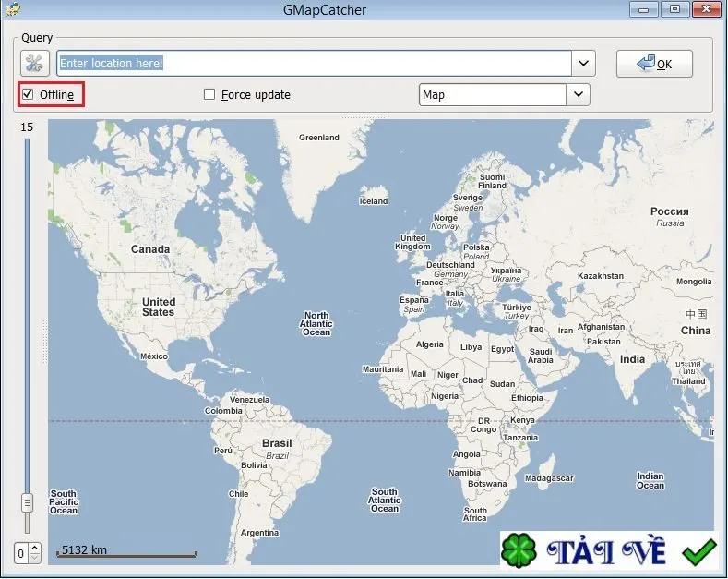
Task: Click the zoom level slider handle
Action: (27, 502)
